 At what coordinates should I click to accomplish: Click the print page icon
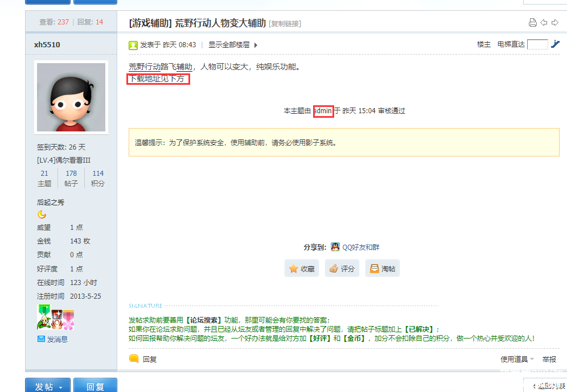pyautogui.click(x=532, y=23)
